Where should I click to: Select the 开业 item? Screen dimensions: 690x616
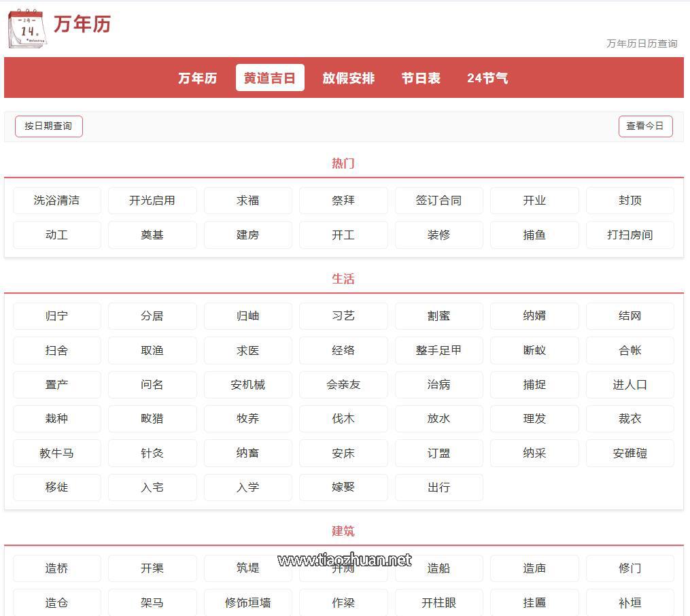pos(534,201)
